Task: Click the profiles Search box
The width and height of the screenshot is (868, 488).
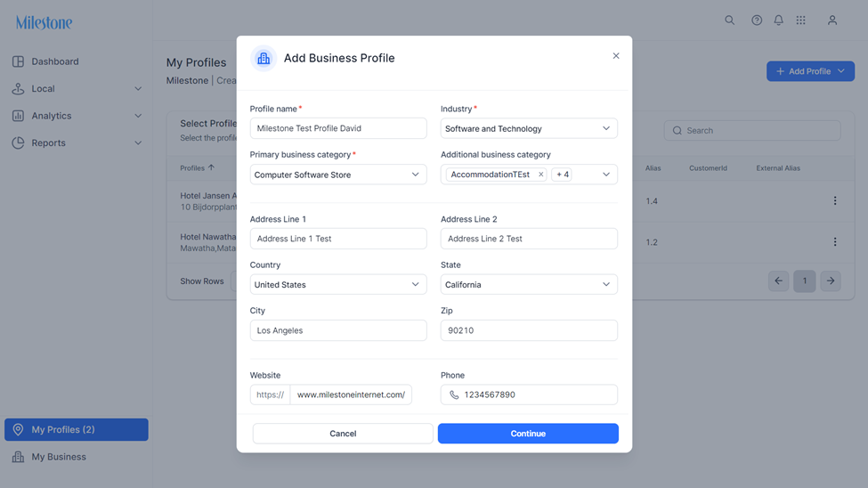Action: 752,131
